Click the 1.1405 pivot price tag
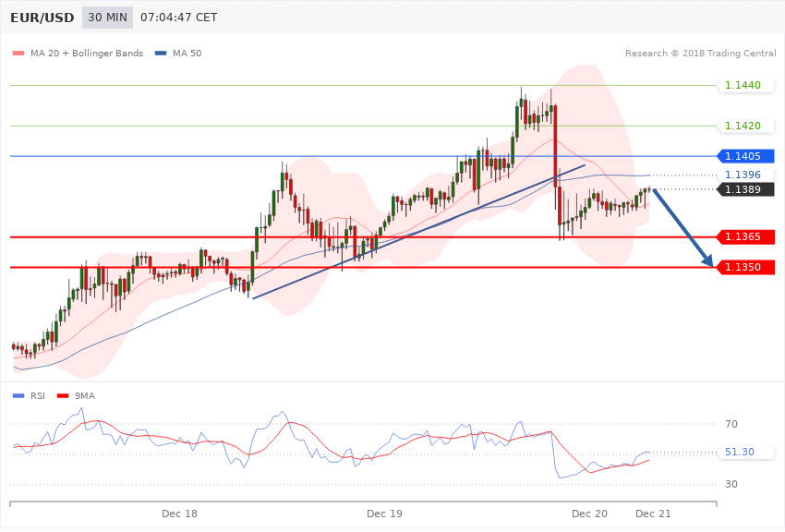 point(746,157)
